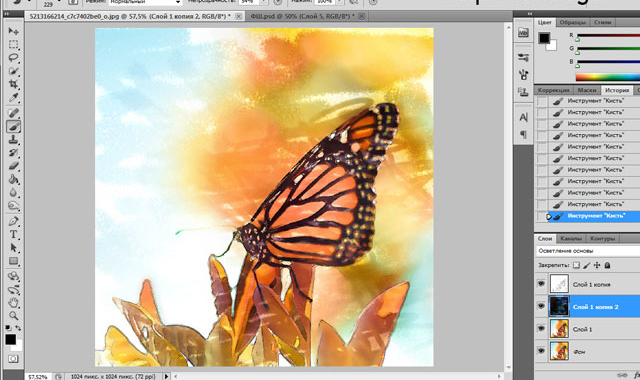Screen dimensions: 640x380
Task: Select the Paint Bucket tool
Action: (13, 179)
